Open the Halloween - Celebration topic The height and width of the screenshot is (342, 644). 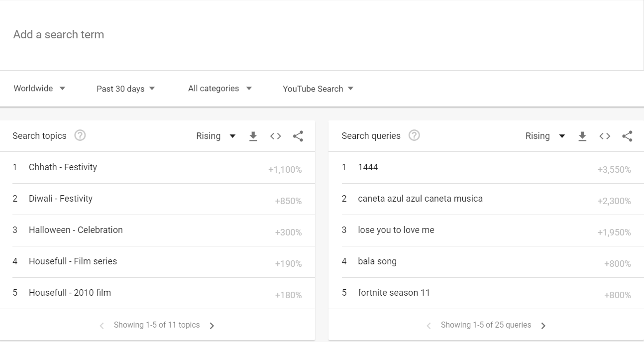pos(76,230)
